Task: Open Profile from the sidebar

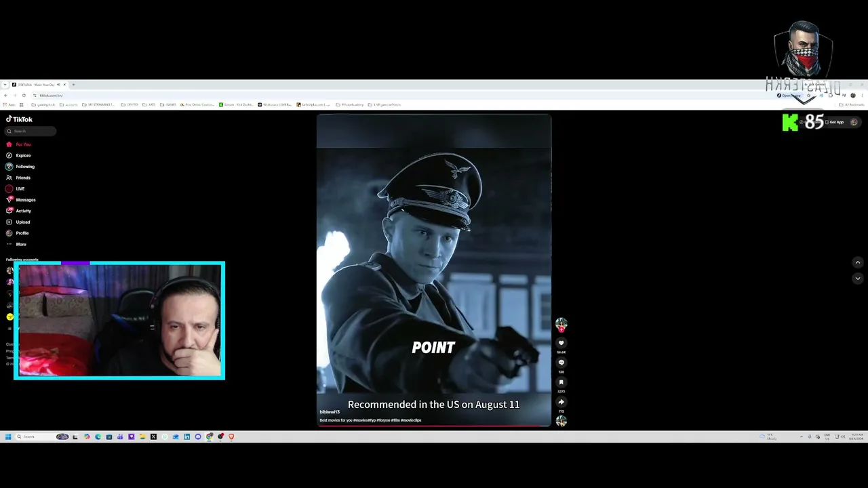Action: click(x=18, y=233)
